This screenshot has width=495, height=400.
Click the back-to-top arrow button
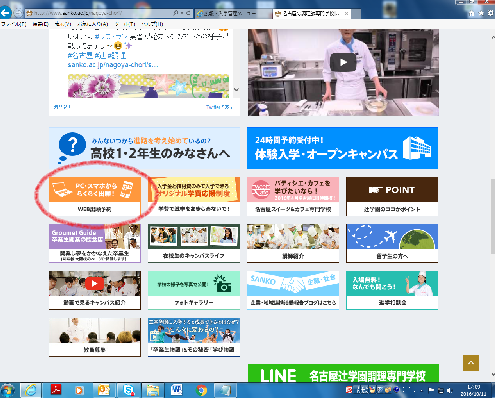point(471,363)
